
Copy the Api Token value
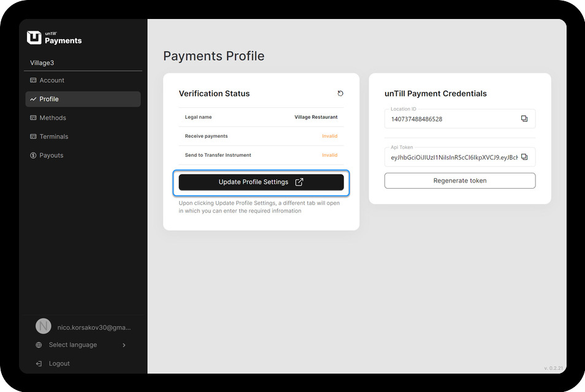(x=524, y=157)
